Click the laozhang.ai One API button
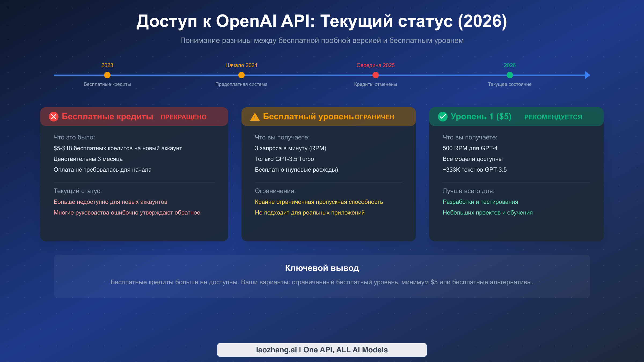Screen dimensions: 644x362 (x=322, y=350)
